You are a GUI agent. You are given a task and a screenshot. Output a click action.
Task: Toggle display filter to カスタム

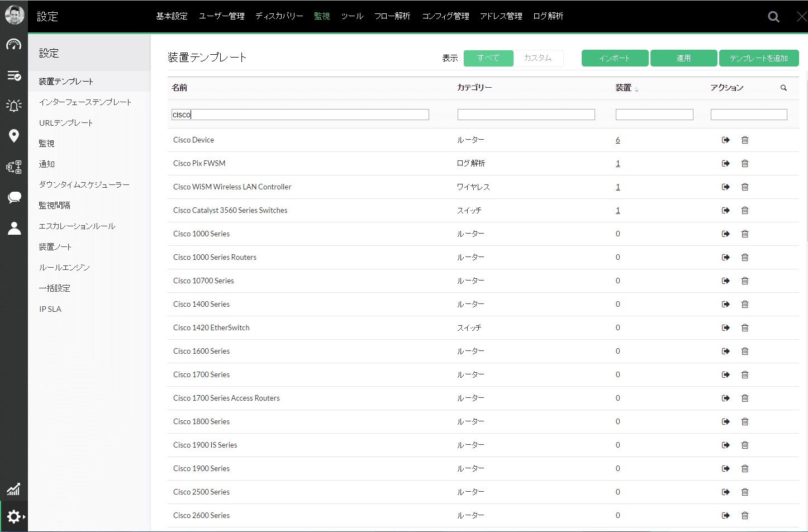(x=538, y=58)
